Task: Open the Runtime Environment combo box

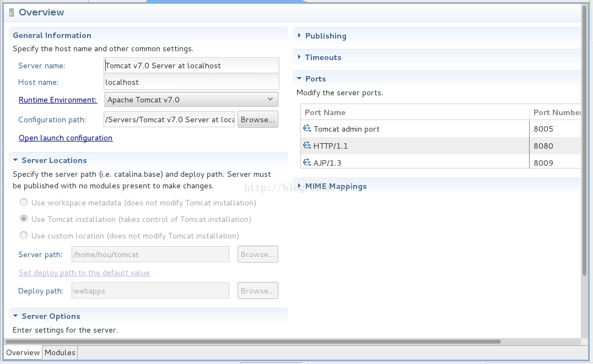Action: click(x=191, y=100)
